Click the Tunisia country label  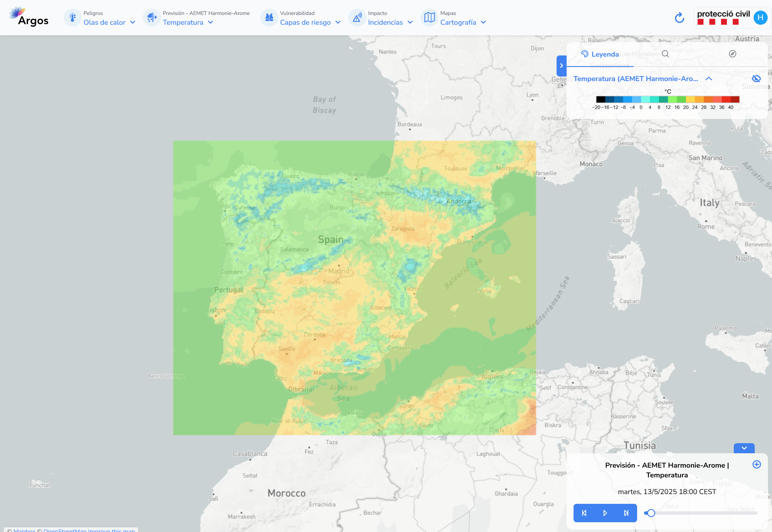640,445
